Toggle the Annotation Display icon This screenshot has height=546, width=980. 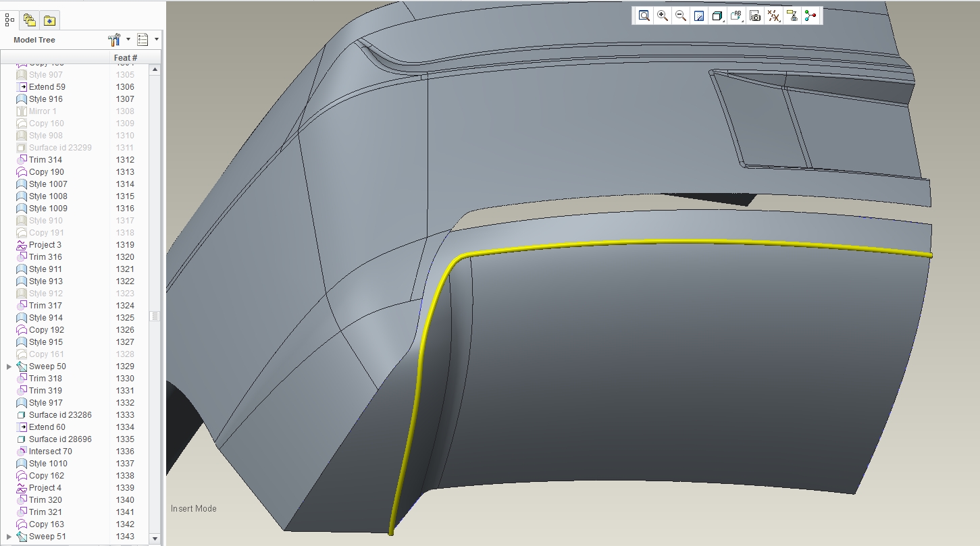792,16
